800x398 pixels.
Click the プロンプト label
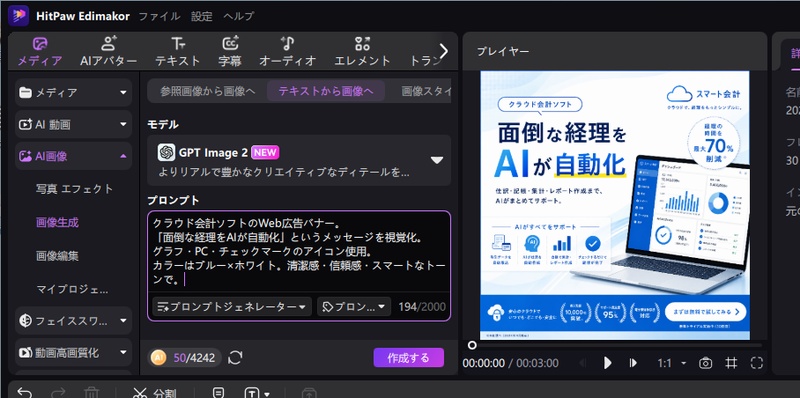click(x=173, y=200)
